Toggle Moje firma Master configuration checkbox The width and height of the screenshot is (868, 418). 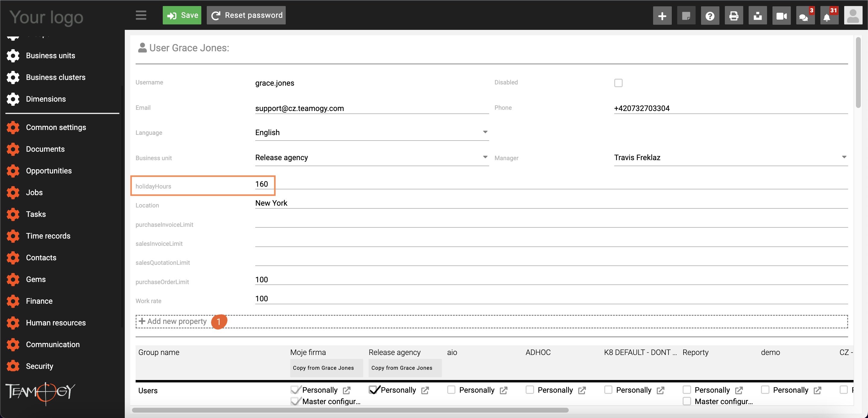pos(294,401)
